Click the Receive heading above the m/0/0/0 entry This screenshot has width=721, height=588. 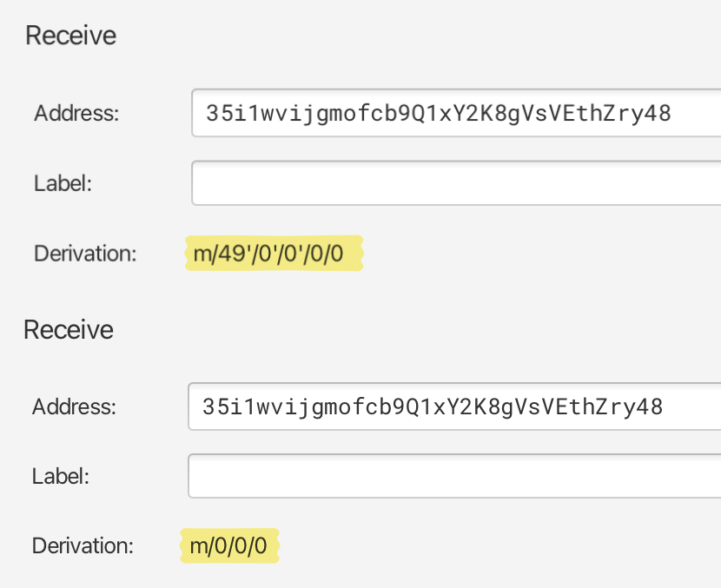pyautogui.click(x=69, y=330)
